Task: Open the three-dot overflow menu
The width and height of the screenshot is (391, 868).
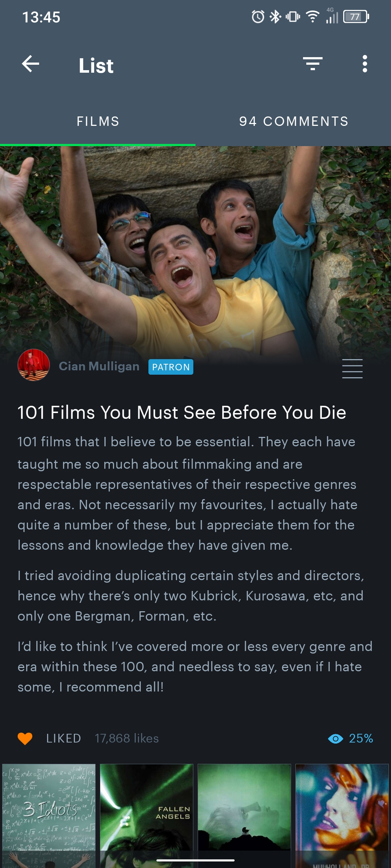Action: (365, 64)
